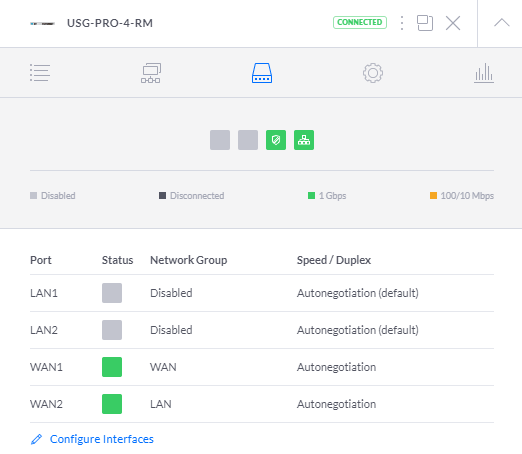Open the Networks/clients tab icon
The image size is (522, 454).
point(151,73)
